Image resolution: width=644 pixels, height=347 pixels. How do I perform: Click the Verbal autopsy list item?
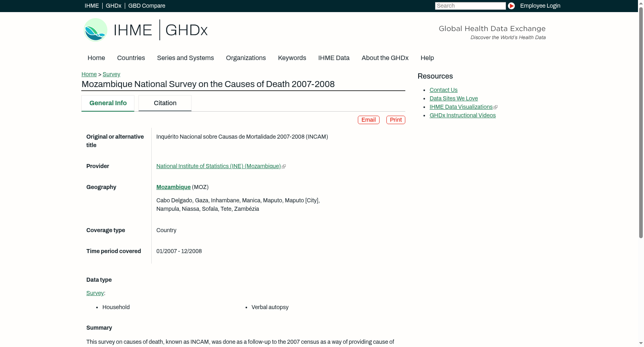pos(270,308)
